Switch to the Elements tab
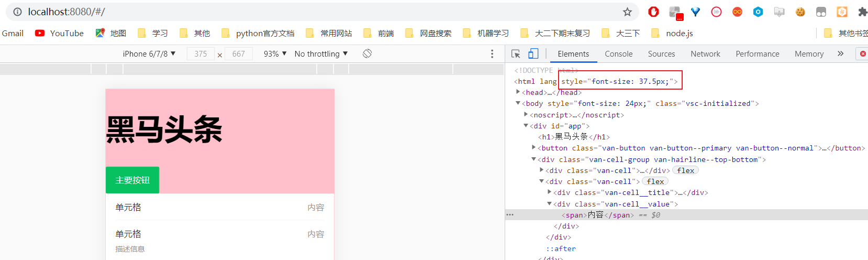The height and width of the screenshot is (260, 868). (x=573, y=53)
